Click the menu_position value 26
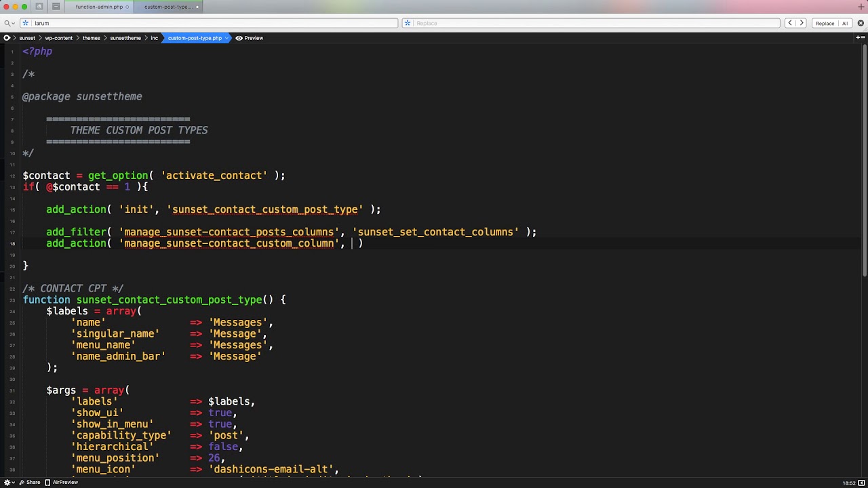The height and width of the screenshot is (488, 868). pos(214,458)
